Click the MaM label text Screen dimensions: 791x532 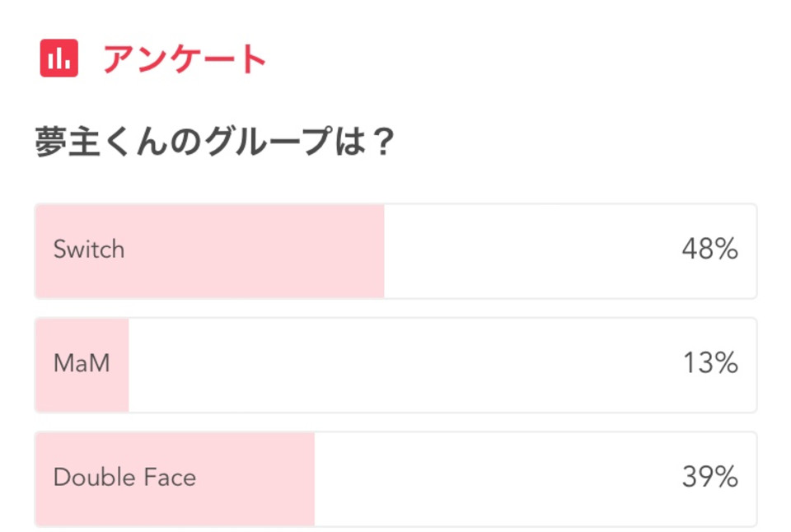pos(82,363)
